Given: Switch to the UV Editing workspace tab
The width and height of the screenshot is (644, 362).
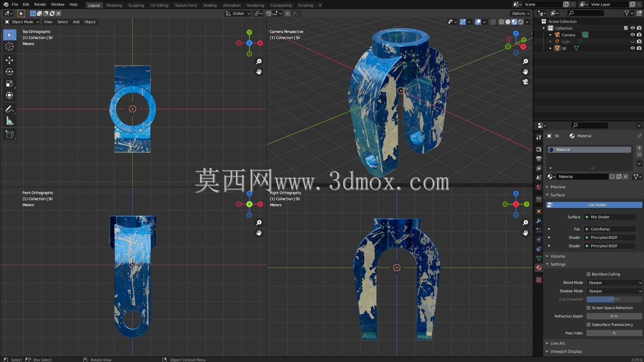Looking at the screenshot, I should [x=159, y=5].
